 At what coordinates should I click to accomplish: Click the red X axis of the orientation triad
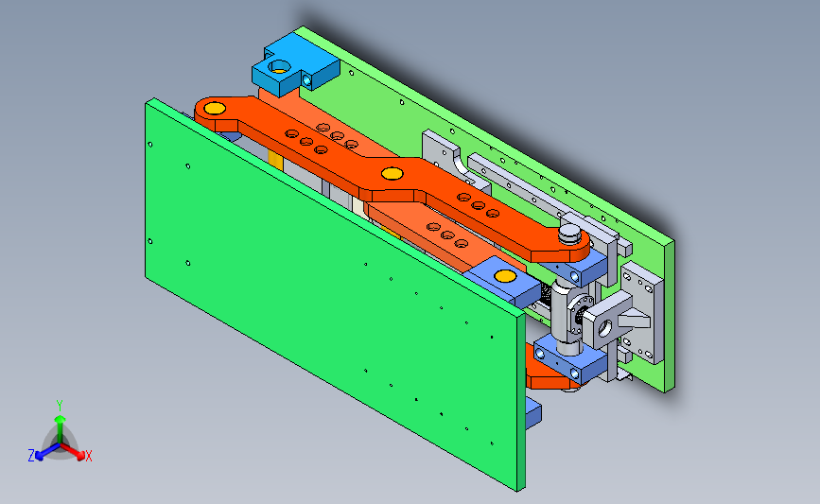click(75, 452)
